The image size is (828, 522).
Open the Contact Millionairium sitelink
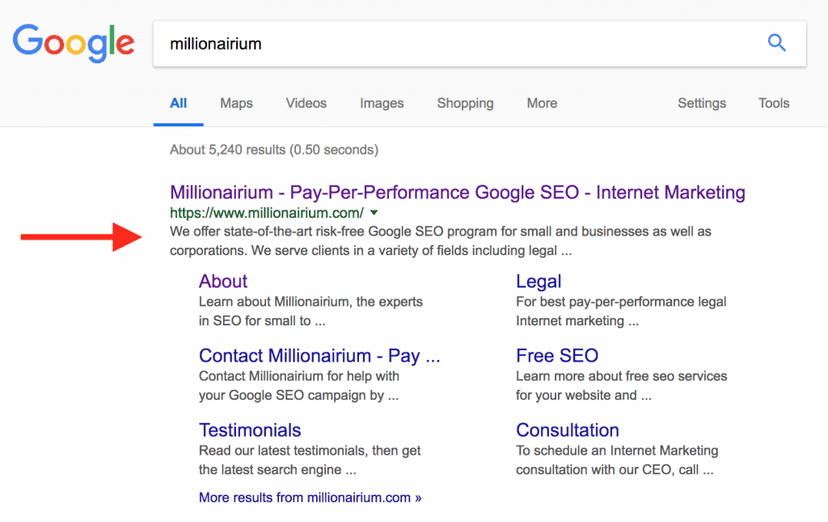(319, 356)
